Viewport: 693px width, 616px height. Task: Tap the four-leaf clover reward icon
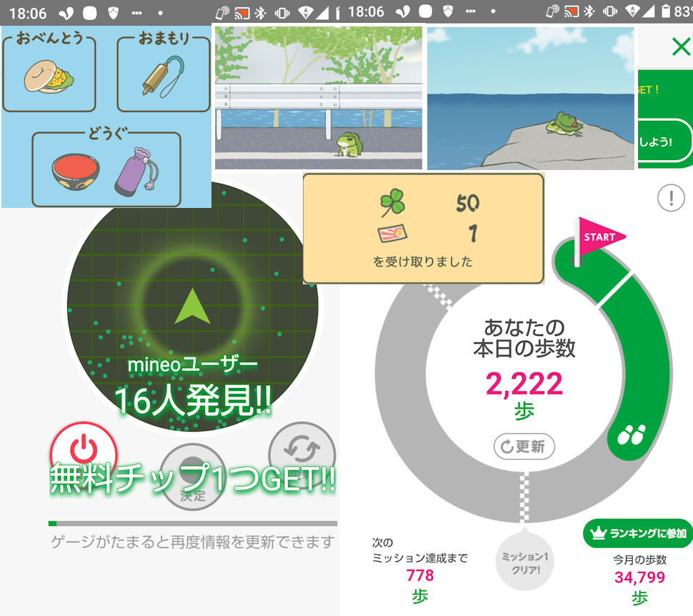point(392,202)
